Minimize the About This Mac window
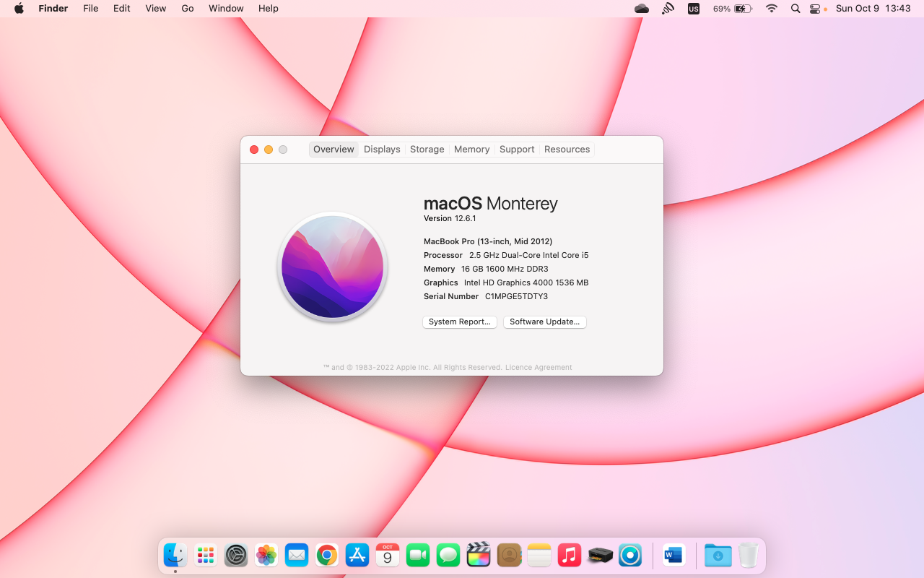924x578 pixels. (x=269, y=150)
